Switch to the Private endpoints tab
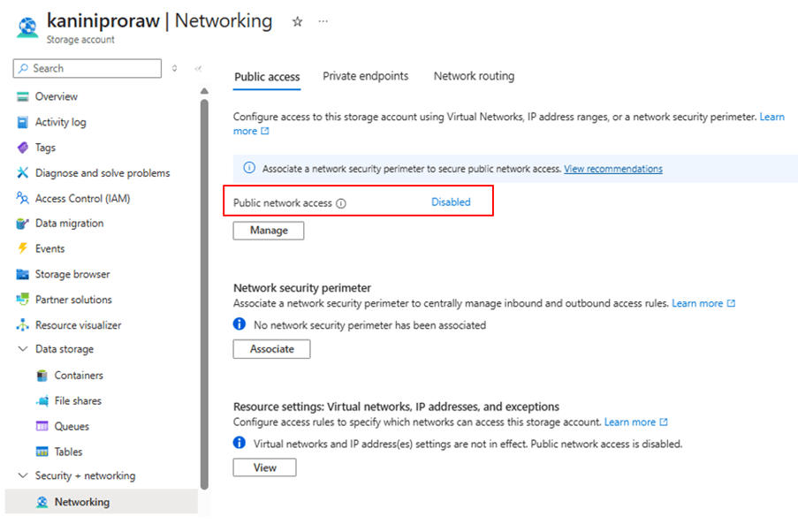Screen dimensions: 798x532 (365, 76)
